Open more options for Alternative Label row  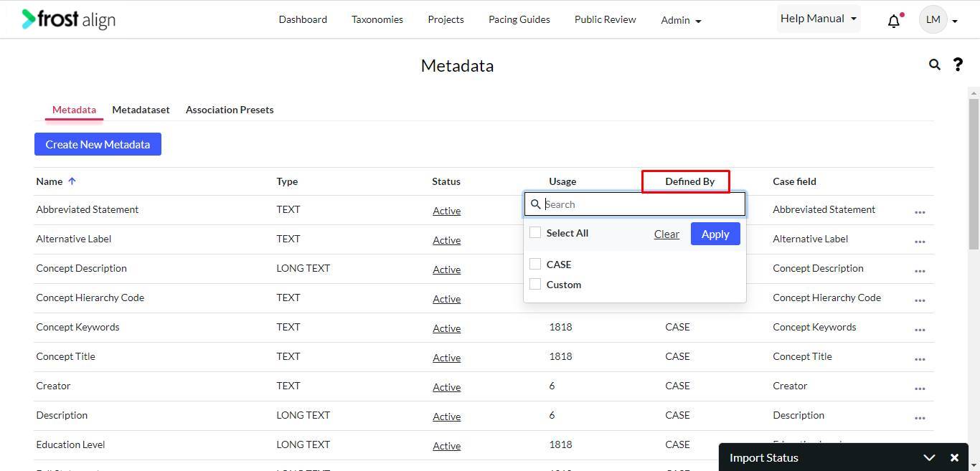coord(920,242)
